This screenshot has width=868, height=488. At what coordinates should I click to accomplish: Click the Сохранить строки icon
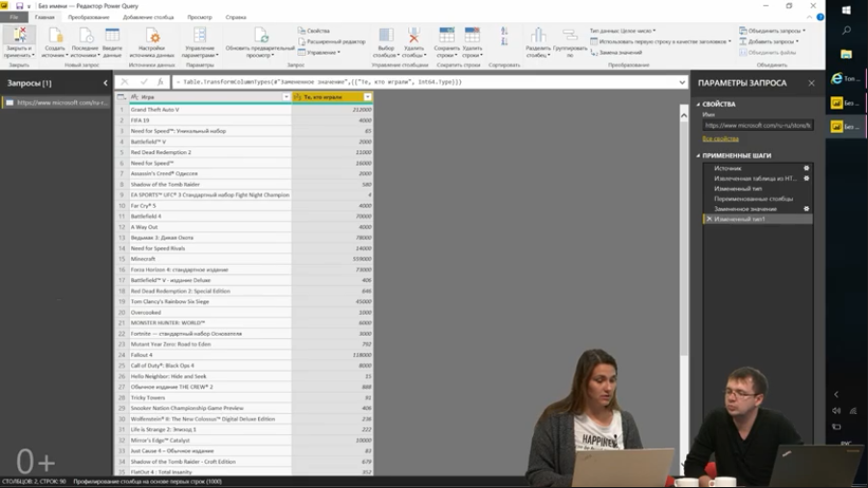[x=447, y=36]
